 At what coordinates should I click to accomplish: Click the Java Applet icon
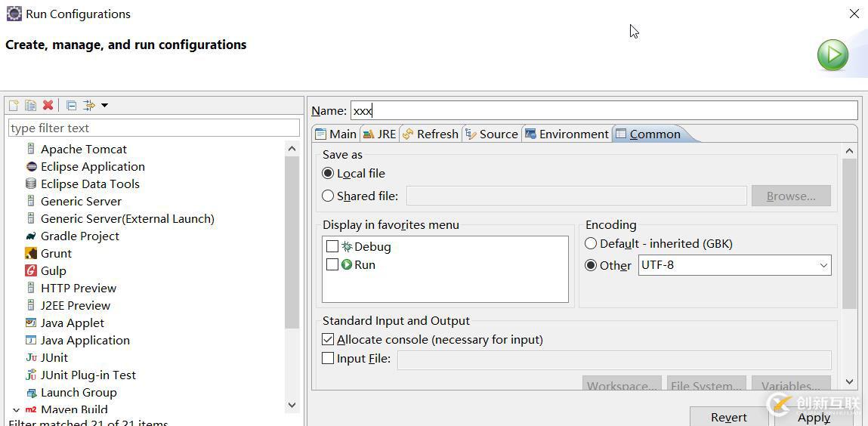coord(31,323)
